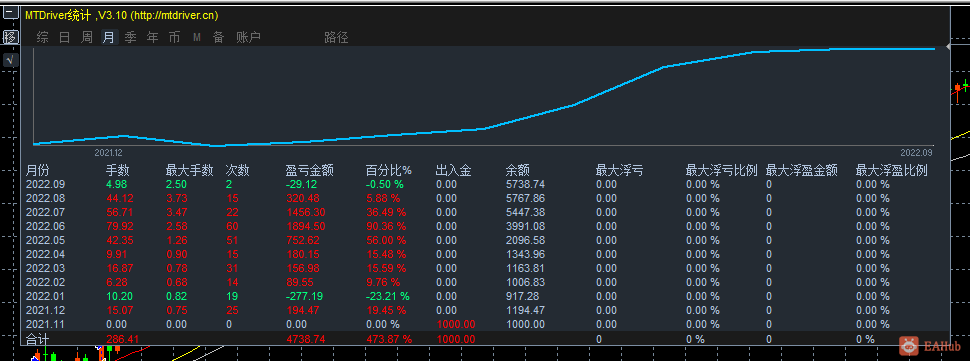
Task: Click the 1456.30 profit value for 2022.07
Action: point(306,213)
